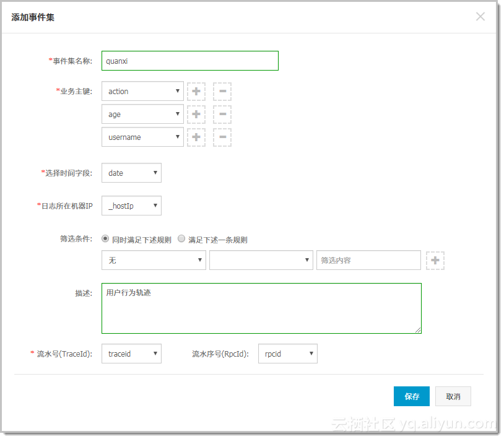
Task: Add a key after the age row
Action: click(x=196, y=114)
